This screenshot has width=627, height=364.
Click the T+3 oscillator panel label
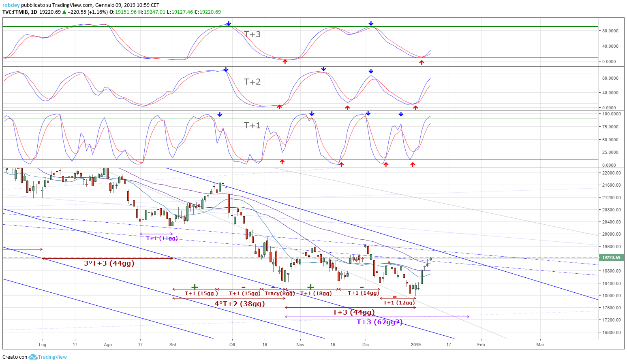[x=252, y=34]
